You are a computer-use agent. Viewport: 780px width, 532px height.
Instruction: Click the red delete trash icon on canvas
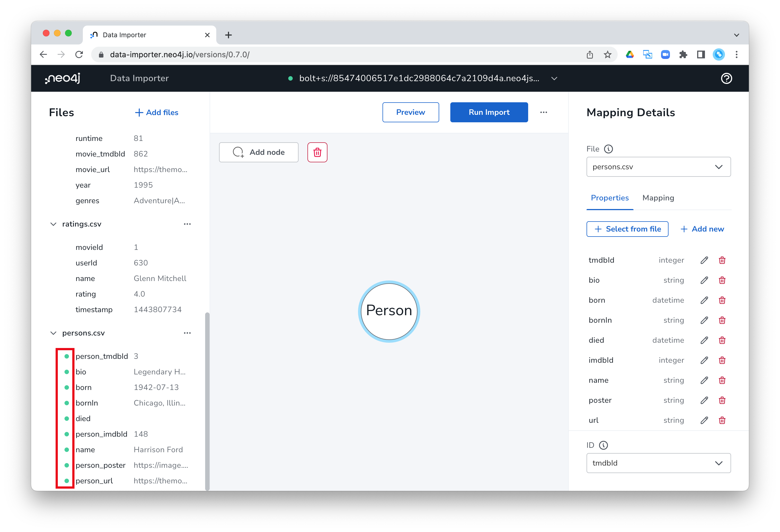[x=317, y=152]
